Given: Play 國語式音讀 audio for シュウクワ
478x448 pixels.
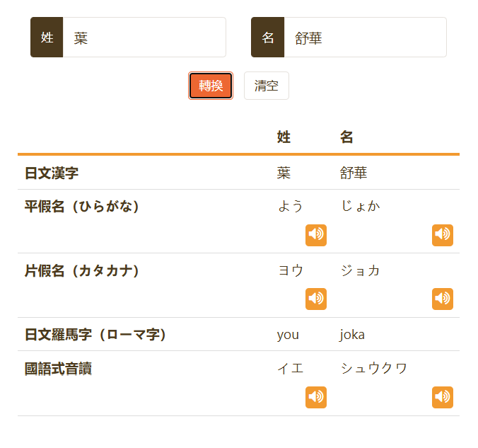Looking at the screenshot, I should click(443, 397).
